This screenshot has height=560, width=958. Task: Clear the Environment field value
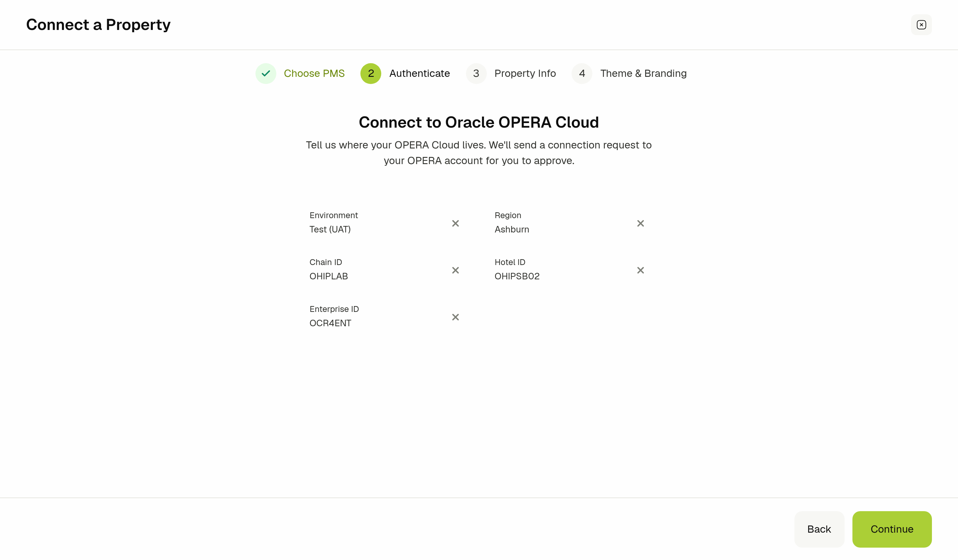456,223
